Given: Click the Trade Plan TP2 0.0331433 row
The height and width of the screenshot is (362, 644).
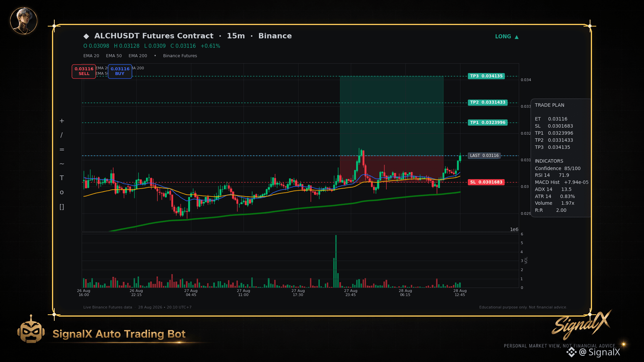Looking at the screenshot, I should click(x=554, y=140).
